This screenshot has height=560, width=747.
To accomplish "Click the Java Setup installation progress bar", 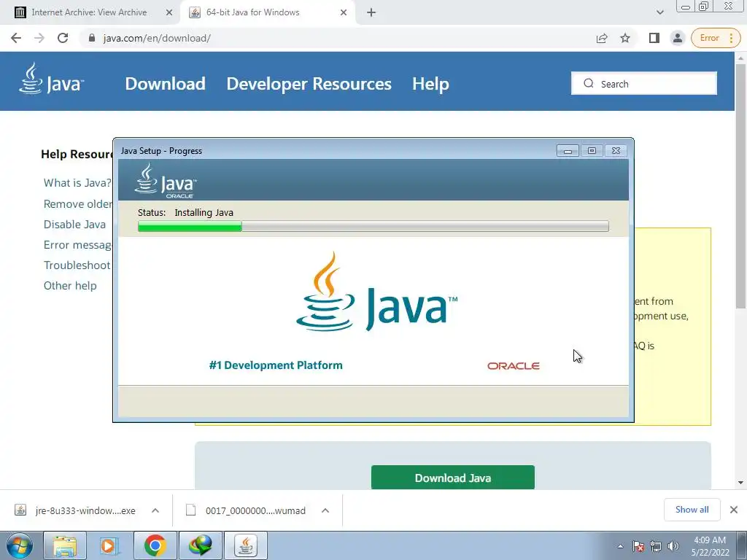I will [373, 226].
